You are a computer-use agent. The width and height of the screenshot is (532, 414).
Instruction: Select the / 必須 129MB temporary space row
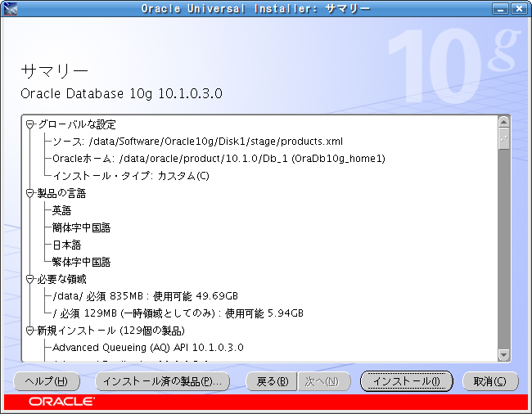pyautogui.click(x=178, y=313)
